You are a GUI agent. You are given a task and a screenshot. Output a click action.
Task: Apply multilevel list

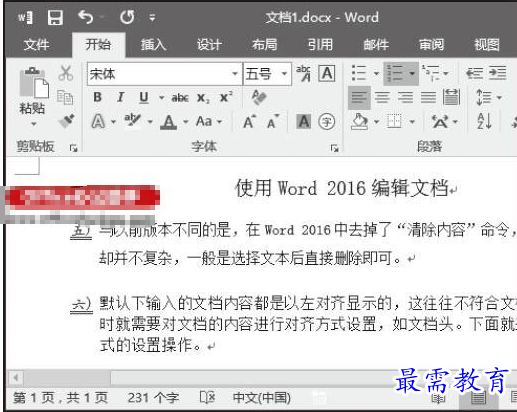431,73
